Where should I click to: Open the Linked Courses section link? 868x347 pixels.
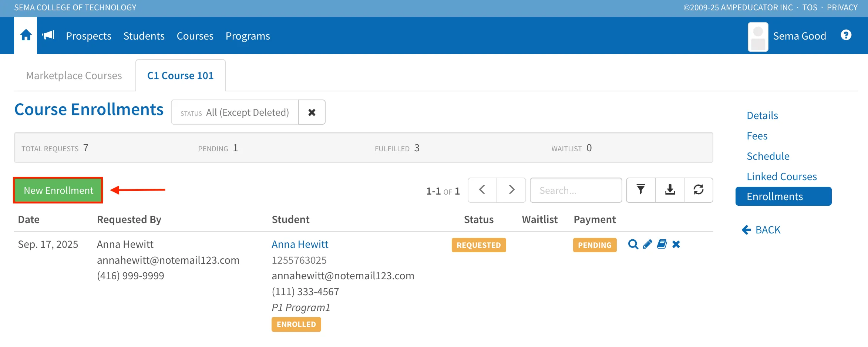click(x=782, y=176)
